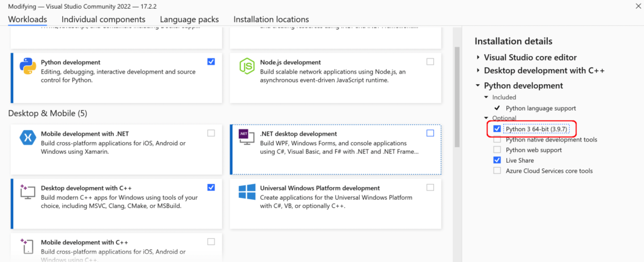Select the Node.js development card title
Screen dimensions: 644x262
291,62
